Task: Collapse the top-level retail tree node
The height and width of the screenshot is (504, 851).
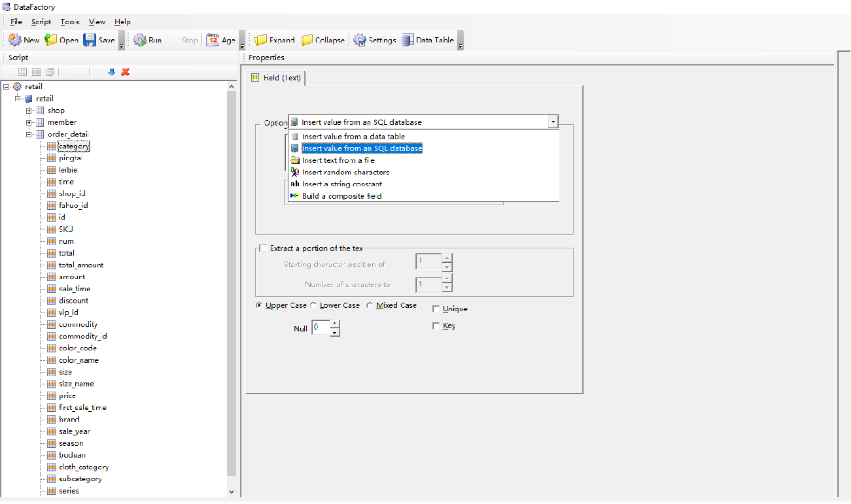Action: pyautogui.click(x=6, y=87)
